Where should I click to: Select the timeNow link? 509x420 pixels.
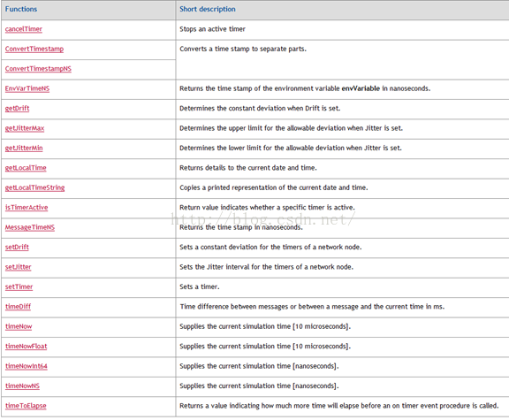point(19,326)
